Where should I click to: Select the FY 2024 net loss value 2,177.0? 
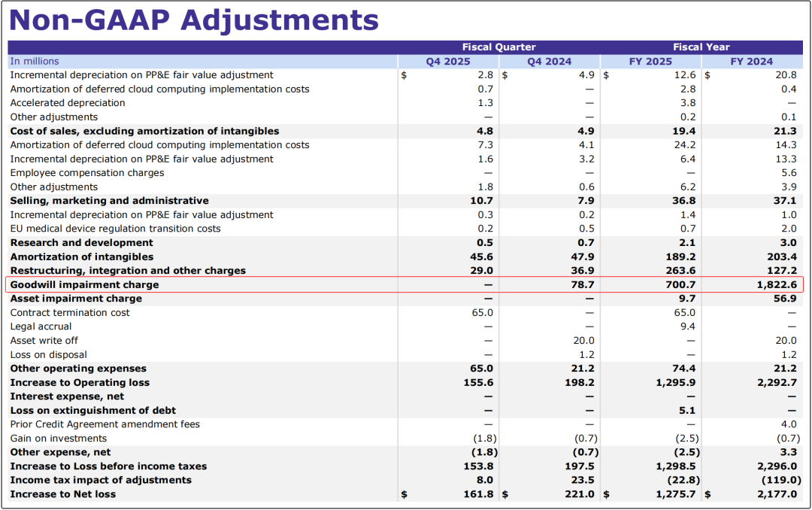[777, 494]
